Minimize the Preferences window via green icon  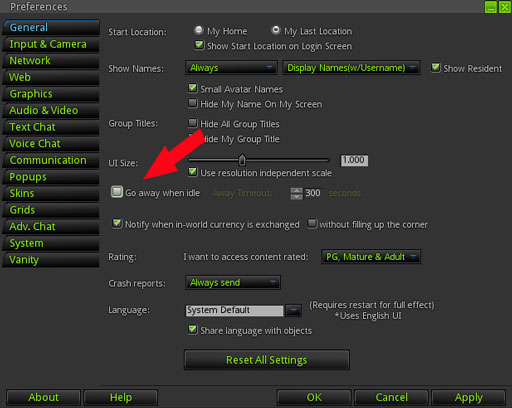click(x=491, y=7)
